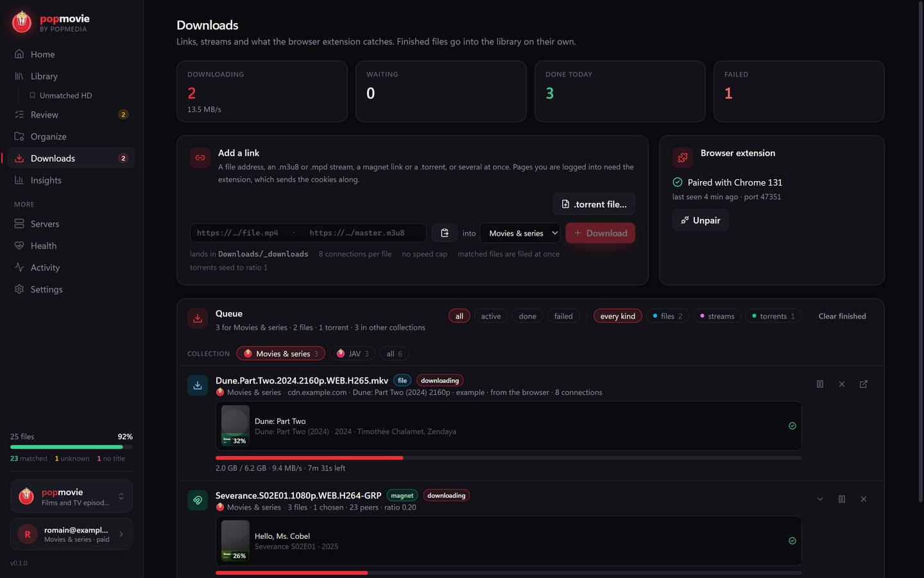Open Insights in the sidebar

click(x=71, y=180)
